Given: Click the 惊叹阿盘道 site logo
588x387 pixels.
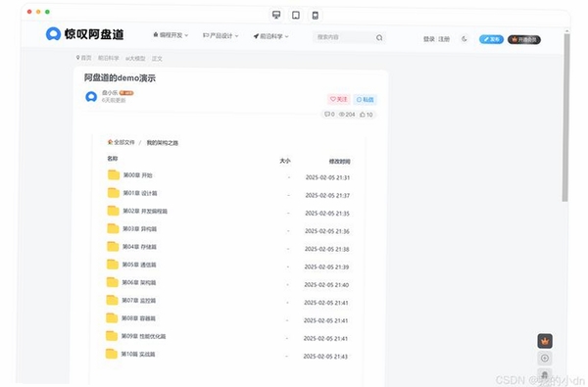Looking at the screenshot, I should tap(84, 34).
